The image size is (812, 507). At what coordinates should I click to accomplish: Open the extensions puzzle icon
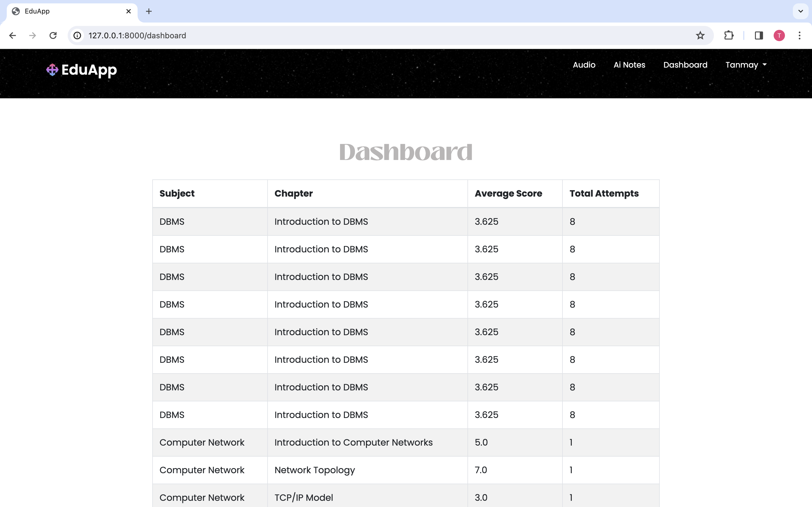point(729,35)
